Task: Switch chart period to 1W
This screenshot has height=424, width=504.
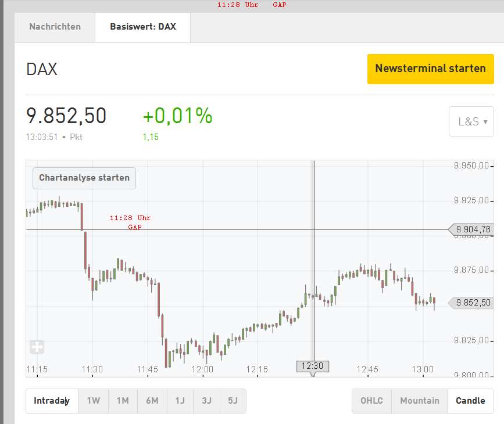Action: coord(93,401)
